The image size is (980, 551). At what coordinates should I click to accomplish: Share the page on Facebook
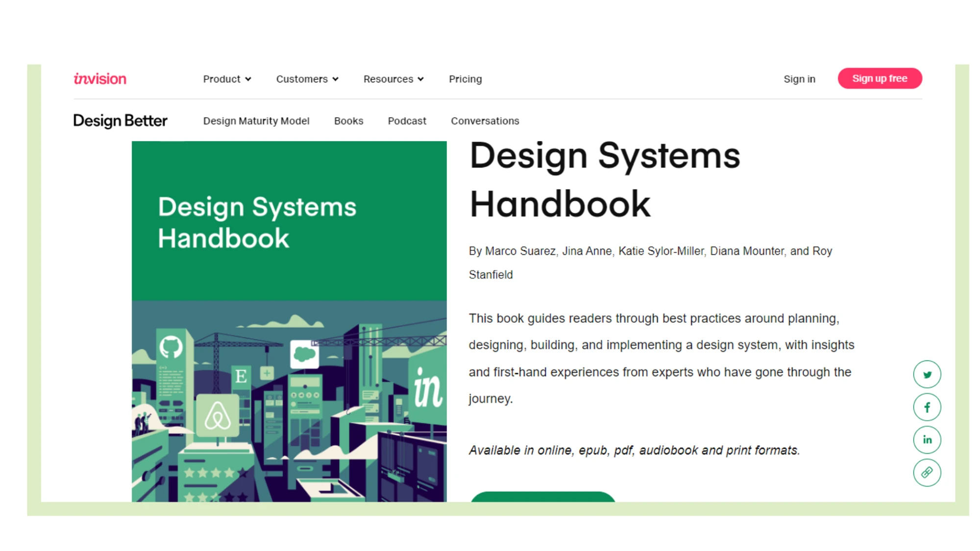click(x=927, y=407)
